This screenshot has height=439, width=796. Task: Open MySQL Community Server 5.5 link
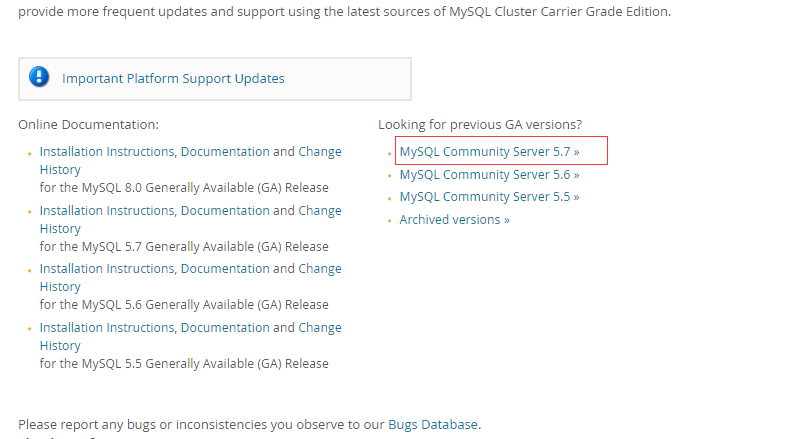pos(489,197)
